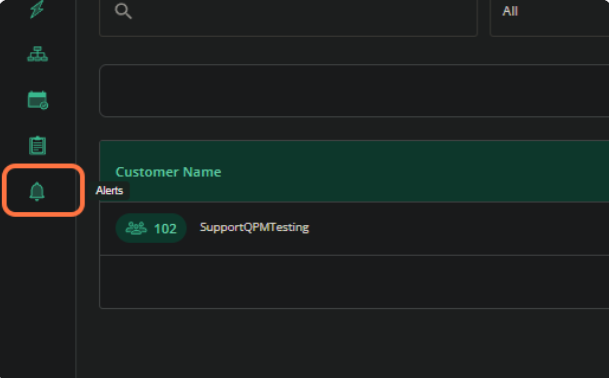Open the organization hierarchy sidebar icon
Screen dimensions: 609x378
(x=37, y=54)
